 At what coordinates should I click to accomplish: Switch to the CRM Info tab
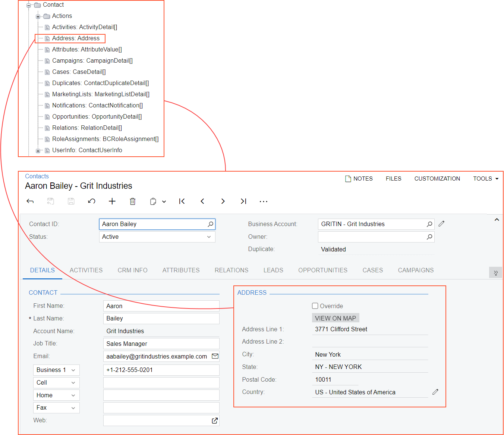click(x=133, y=270)
